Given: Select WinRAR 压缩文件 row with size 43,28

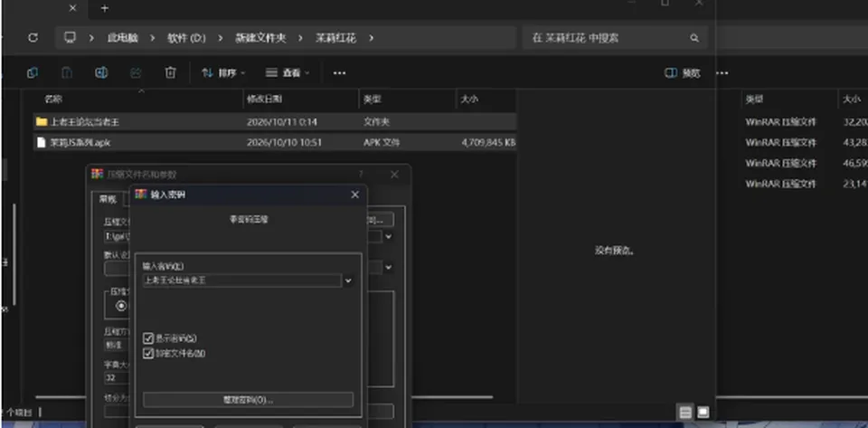Looking at the screenshot, I should click(x=806, y=142).
